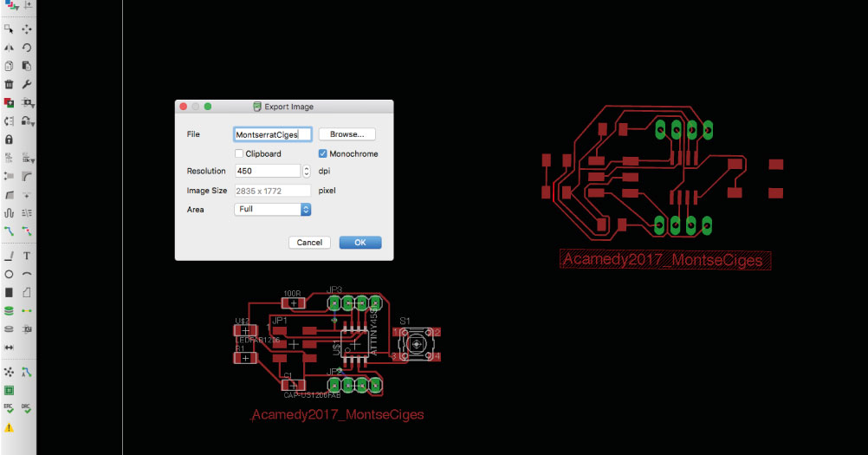Screen dimensions: 868x455
Task: Select the Rotate tool
Action: click(27, 48)
